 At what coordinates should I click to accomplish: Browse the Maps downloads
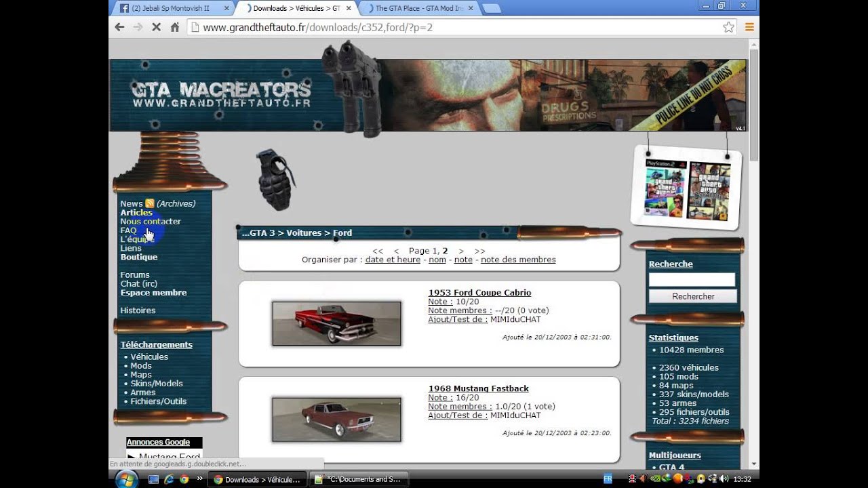[141, 374]
